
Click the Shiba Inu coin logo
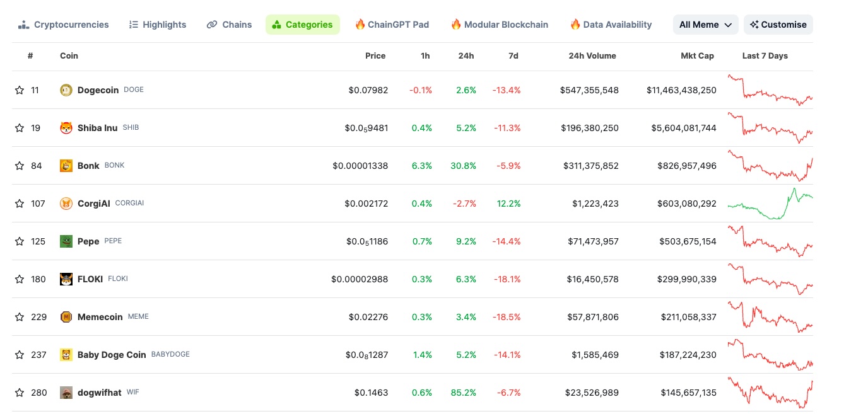click(66, 128)
